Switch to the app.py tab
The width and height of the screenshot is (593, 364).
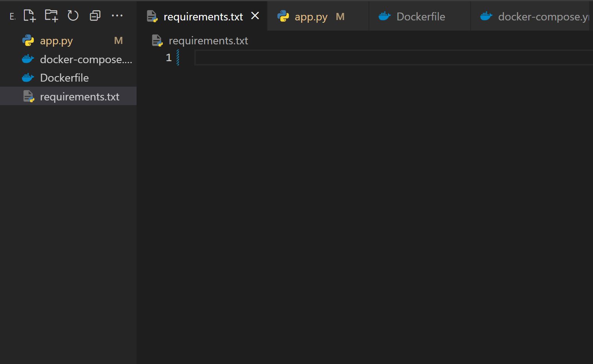(x=311, y=16)
